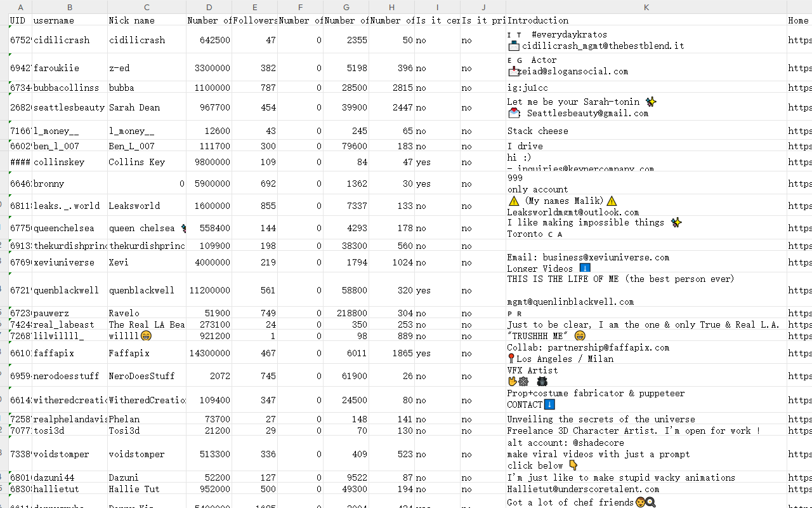Select the cell 'lilwillll_'
The width and height of the screenshot is (812, 508).
click(x=70, y=336)
